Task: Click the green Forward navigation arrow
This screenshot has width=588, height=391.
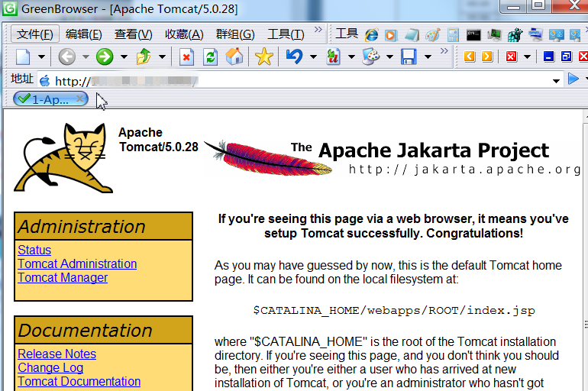Action: click(105, 57)
